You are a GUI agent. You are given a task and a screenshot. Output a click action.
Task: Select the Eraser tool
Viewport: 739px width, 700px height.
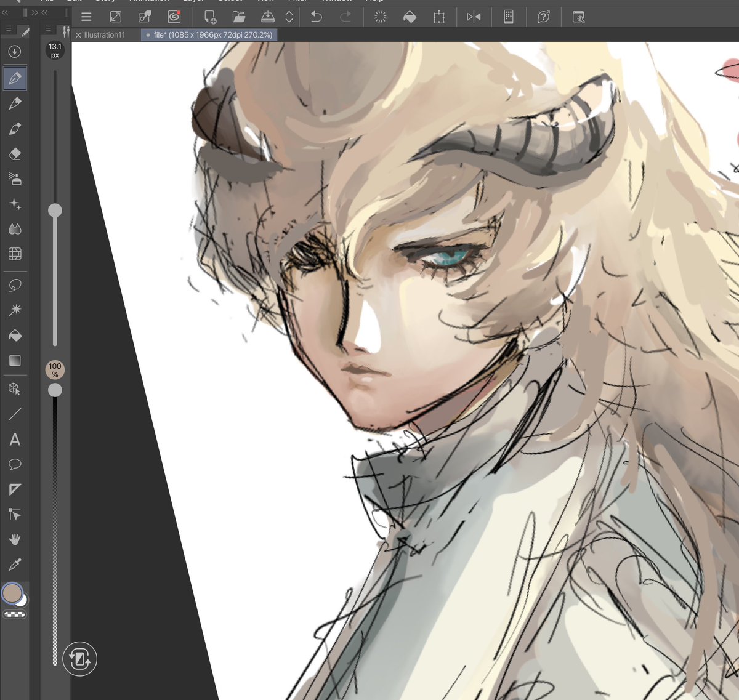pos(15,154)
